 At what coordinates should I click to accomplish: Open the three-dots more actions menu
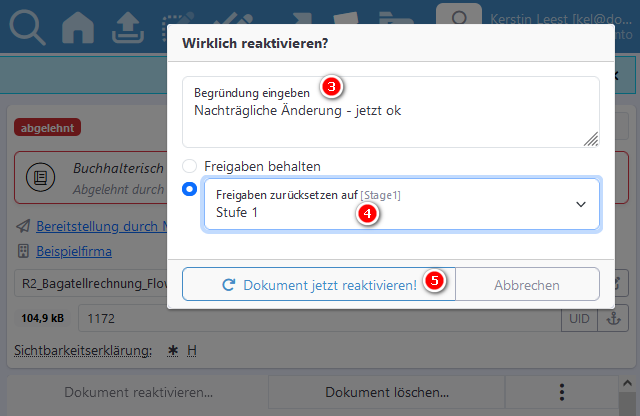coord(561,392)
